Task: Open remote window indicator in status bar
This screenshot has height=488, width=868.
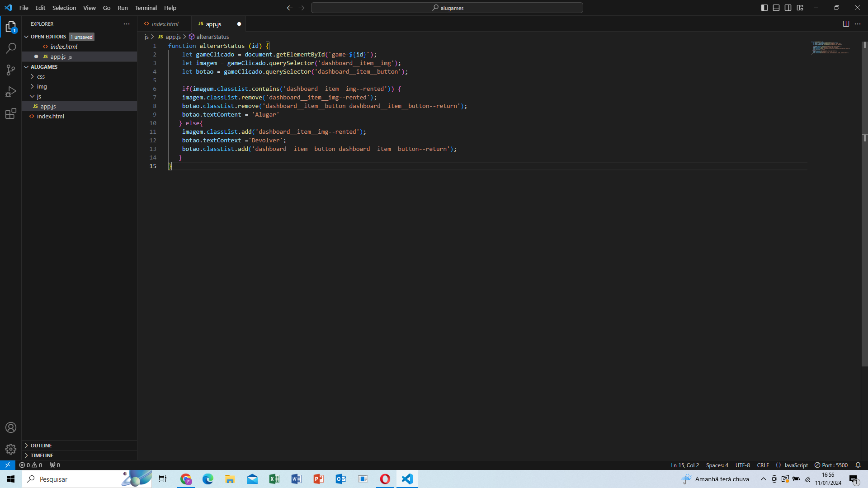Action: tap(8, 465)
